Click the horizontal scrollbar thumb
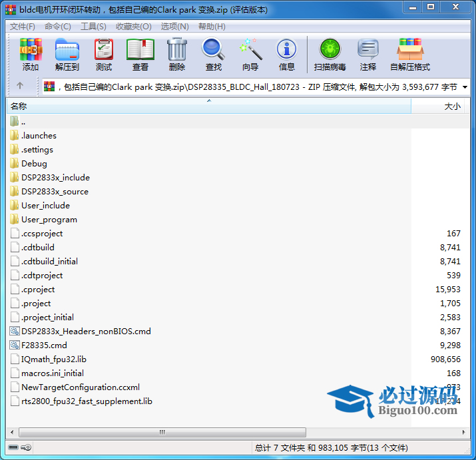 tap(162, 432)
